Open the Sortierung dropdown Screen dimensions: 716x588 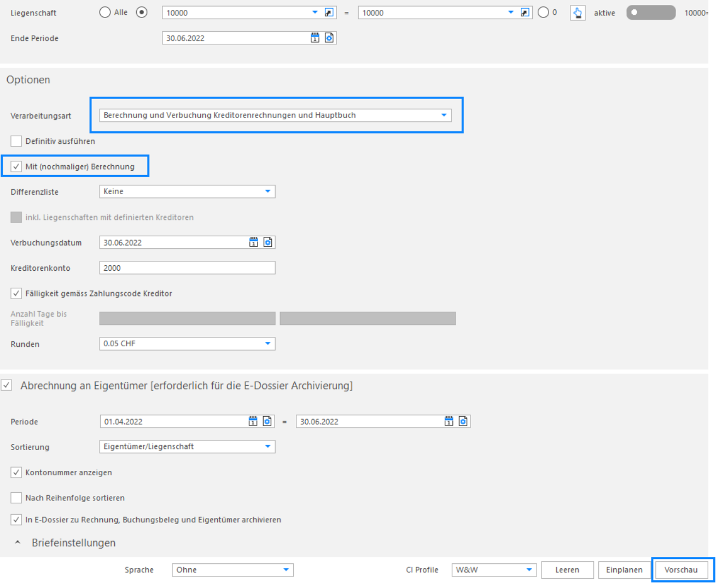tap(187, 446)
